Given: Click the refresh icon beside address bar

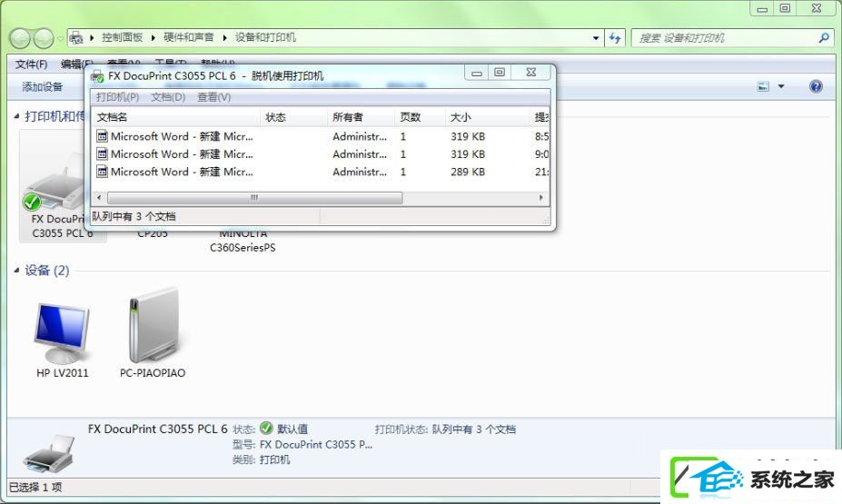Looking at the screenshot, I should coord(615,38).
